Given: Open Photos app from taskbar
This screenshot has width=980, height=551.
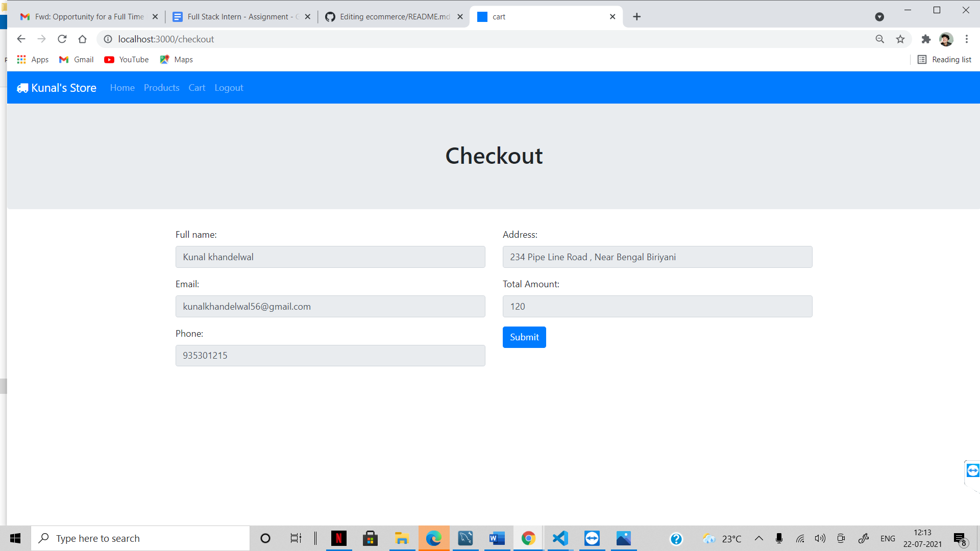Looking at the screenshot, I should pos(624,538).
